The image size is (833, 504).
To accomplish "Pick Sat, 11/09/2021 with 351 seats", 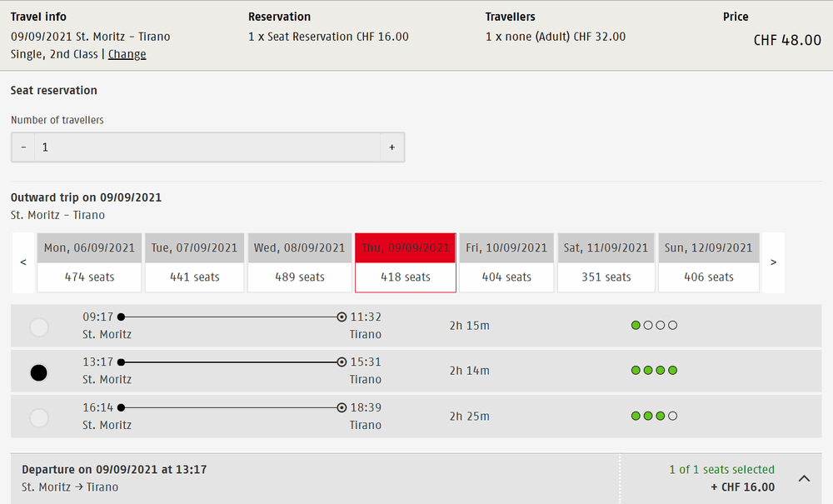I will (x=606, y=262).
